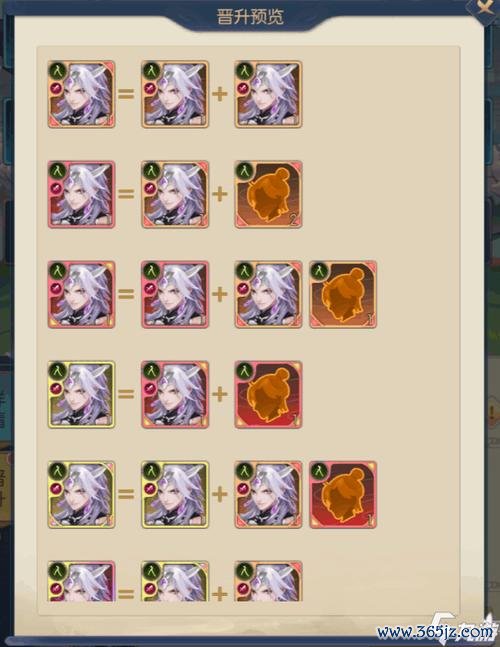This screenshot has height=647, width=500.
Task: Click the first ingredient hero portrait in the first row
Action: (175, 94)
